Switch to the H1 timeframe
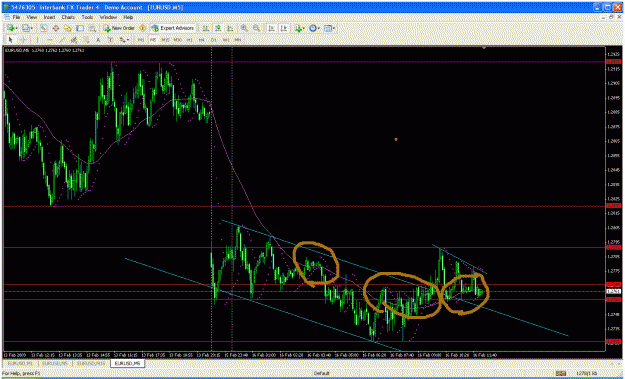This screenshot has height=379, width=625. 190,40
